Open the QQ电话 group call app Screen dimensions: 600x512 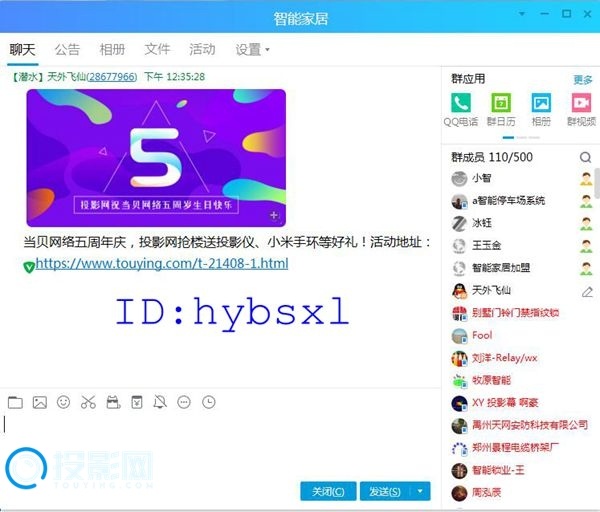click(x=461, y=103)
